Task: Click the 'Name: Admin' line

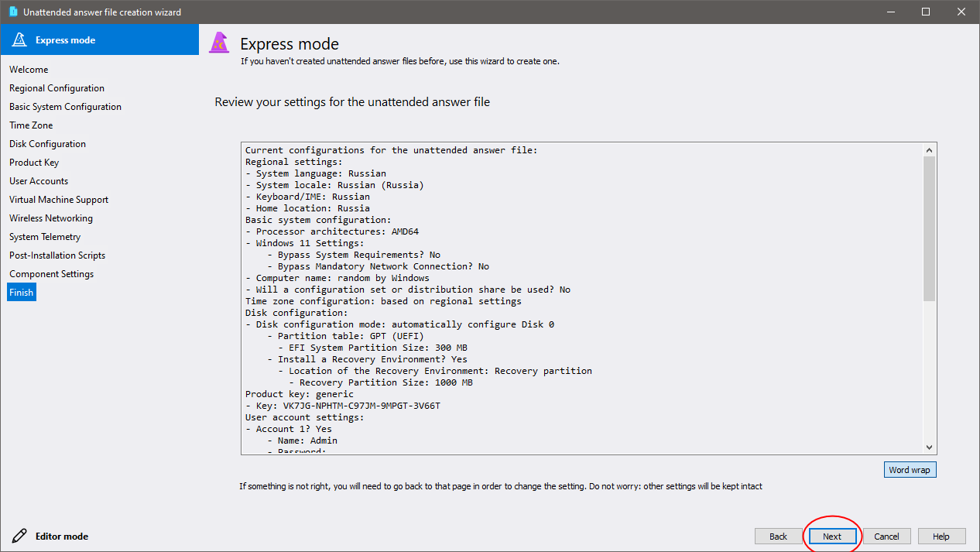Action: point(302,441)
